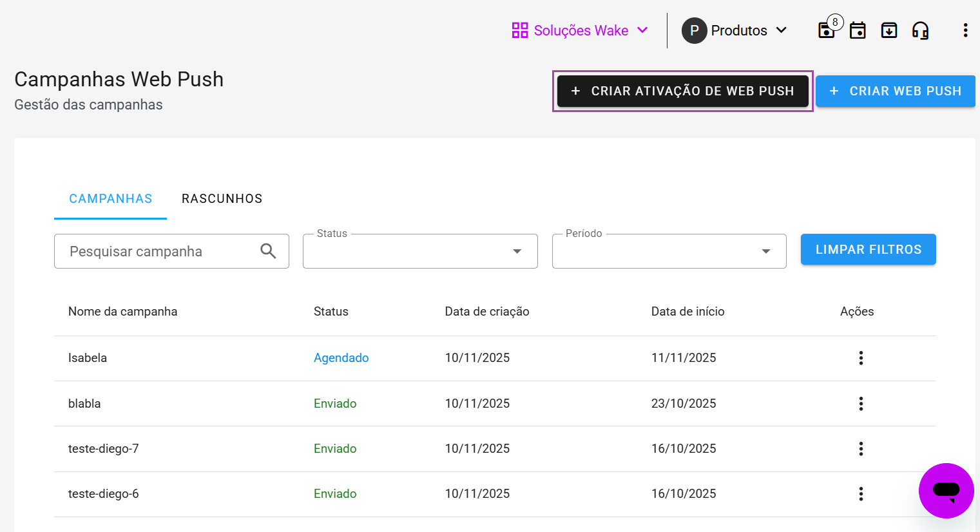Open the top-bar kebab three-dot menu
Image resolution: width=980 pixels, height=532 pixels.
[x=965, y=30]
